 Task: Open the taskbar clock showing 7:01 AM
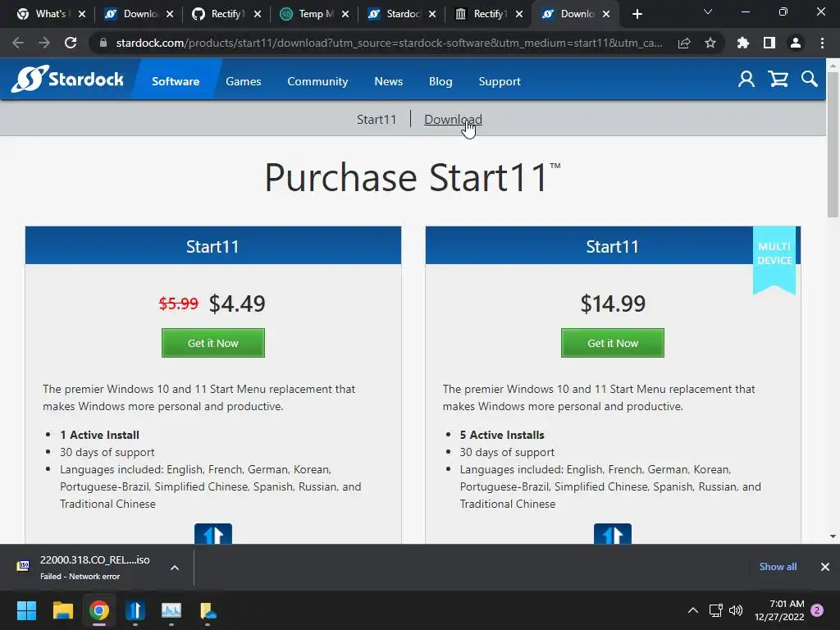pos(779,610)
